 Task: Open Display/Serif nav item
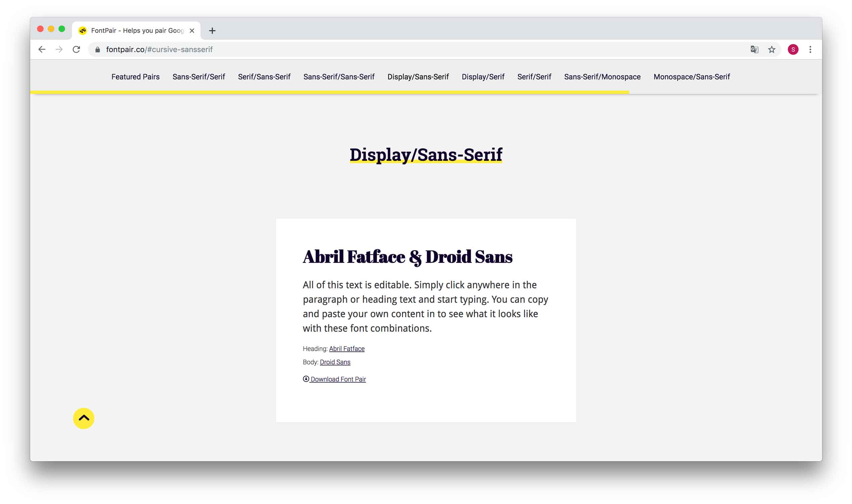coord(483,77)
